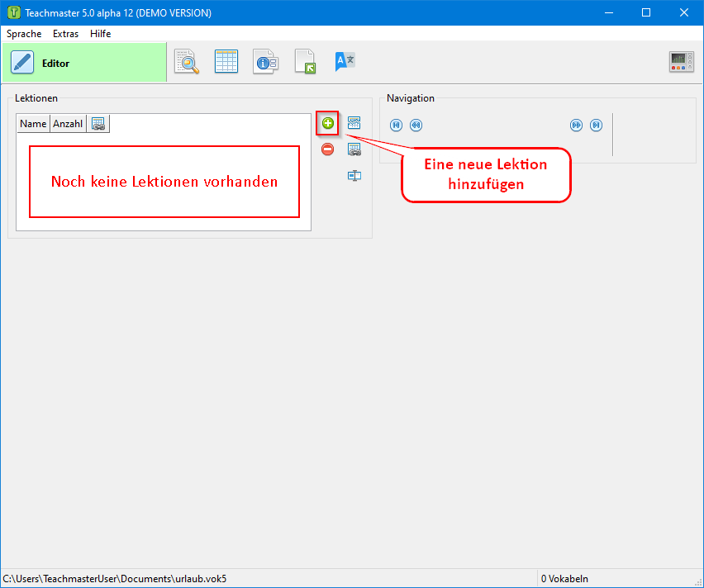Screen dimensions: 704x588
Task: Open the info card icon in toolbar
Action: [x=266, y=62]
